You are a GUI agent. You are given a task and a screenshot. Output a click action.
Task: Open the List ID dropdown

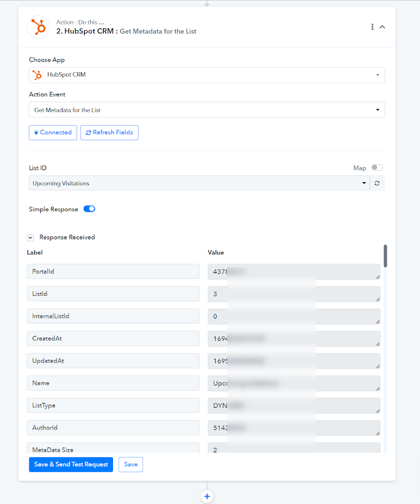(199, 183)
